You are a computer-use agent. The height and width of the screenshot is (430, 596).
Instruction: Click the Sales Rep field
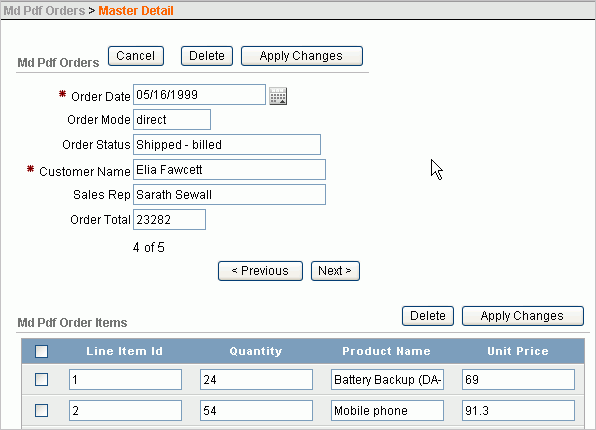pos(229,195)
